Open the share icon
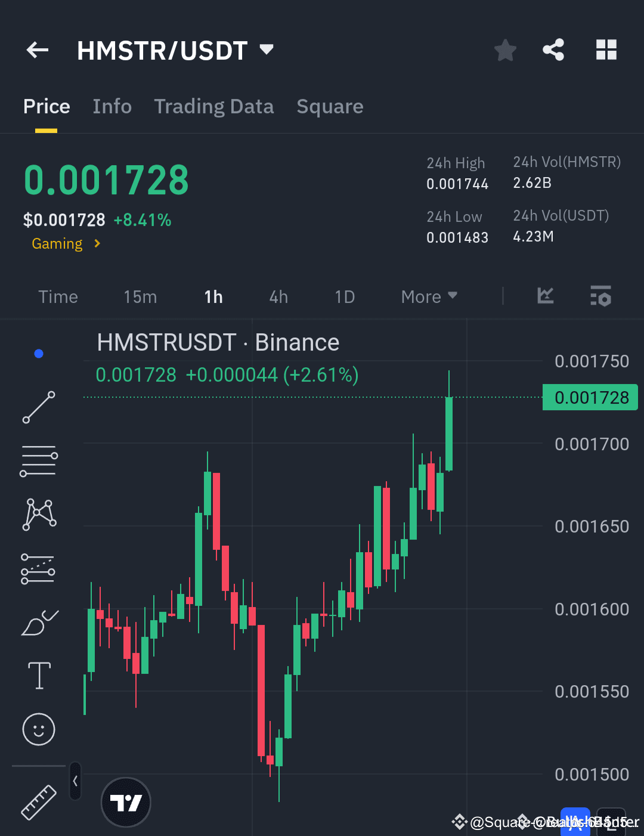 [x=553, y=50]
